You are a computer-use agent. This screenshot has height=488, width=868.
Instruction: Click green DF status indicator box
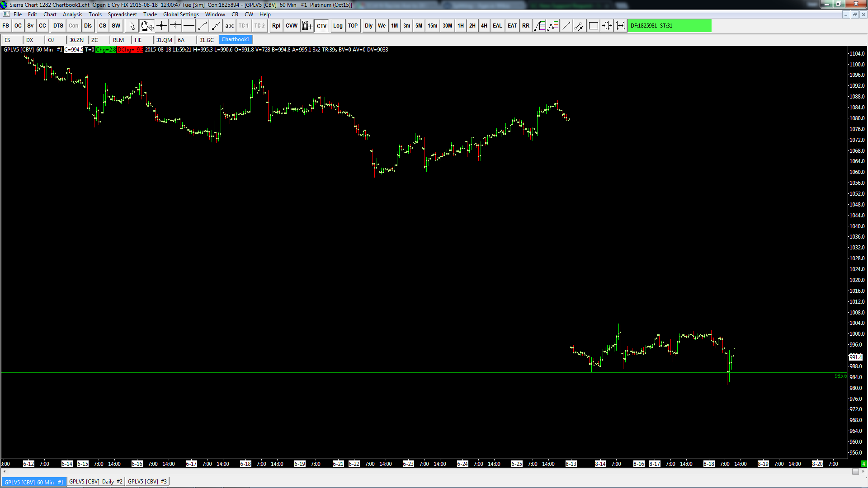pyautogui.click(x=669, y=26)
